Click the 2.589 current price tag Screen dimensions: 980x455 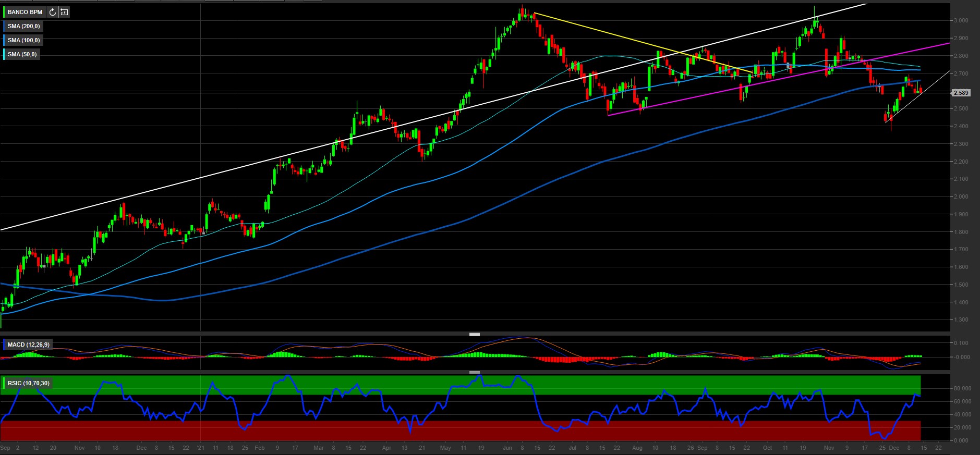coord(961,93)
